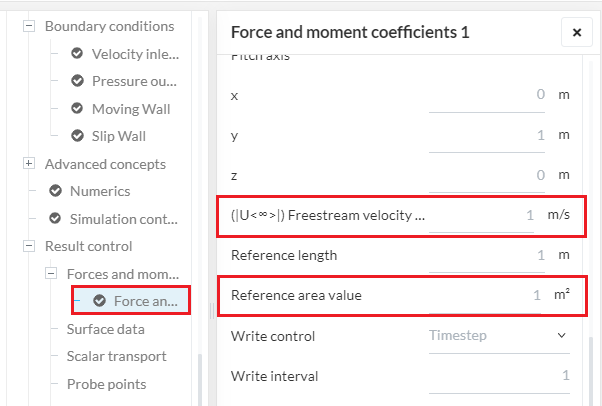
Task: Click the Freestream velocity input field
Action: click(484, 215)
